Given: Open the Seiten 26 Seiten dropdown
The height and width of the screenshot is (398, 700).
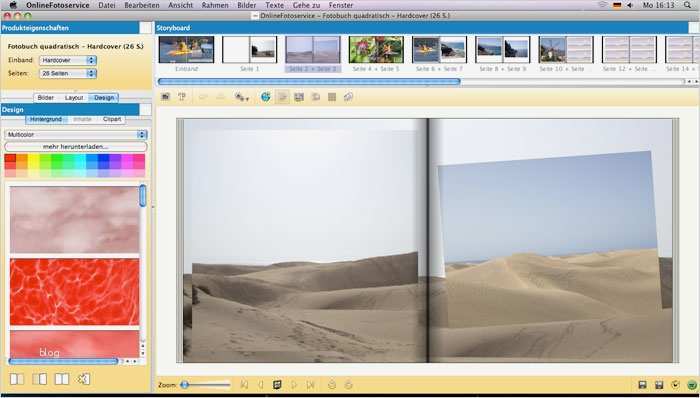Looking at the screenshot, I should click(67, 73).
